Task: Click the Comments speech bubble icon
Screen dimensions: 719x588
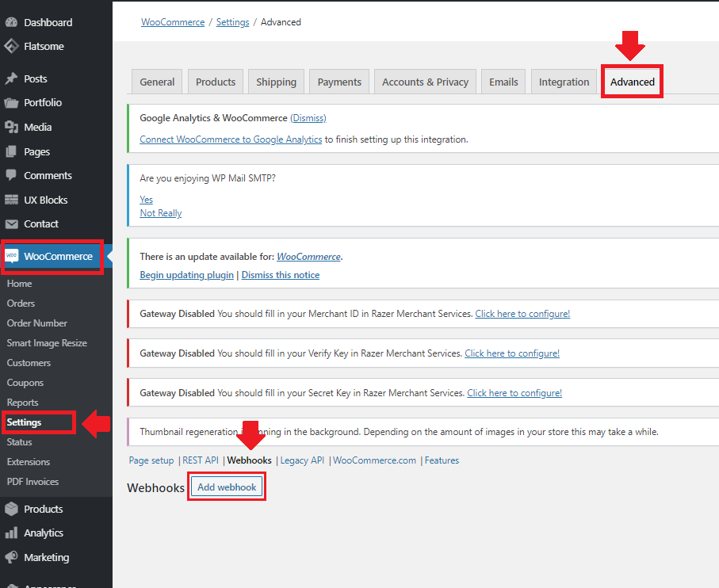Action: pyautogui.click(x=11, y=175)
